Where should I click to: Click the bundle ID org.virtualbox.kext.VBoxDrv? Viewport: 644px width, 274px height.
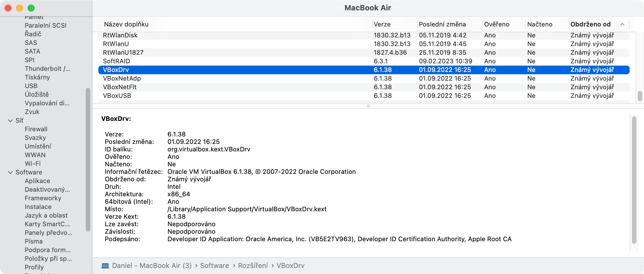[x=209, y=149]
